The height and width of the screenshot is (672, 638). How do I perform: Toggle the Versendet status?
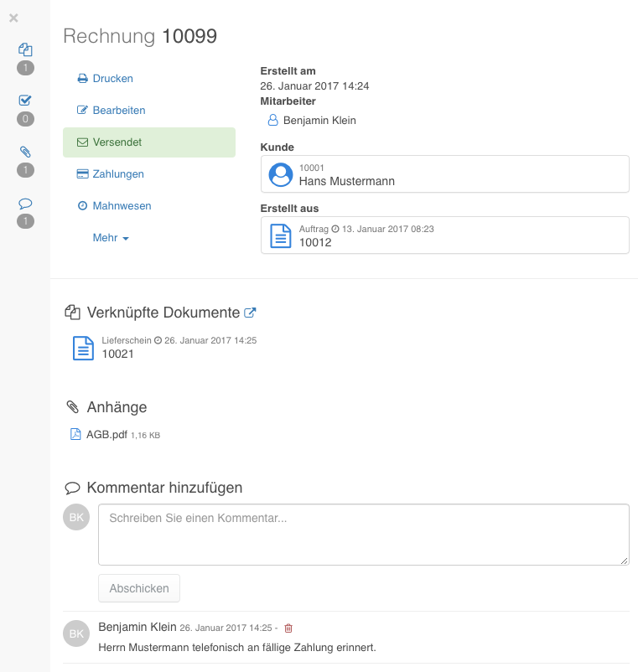point(148,142)
